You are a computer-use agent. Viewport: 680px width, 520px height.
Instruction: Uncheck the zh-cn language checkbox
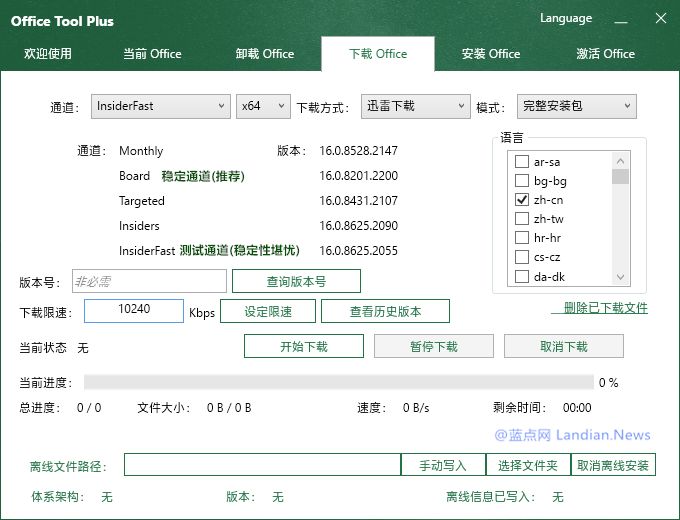522,199
